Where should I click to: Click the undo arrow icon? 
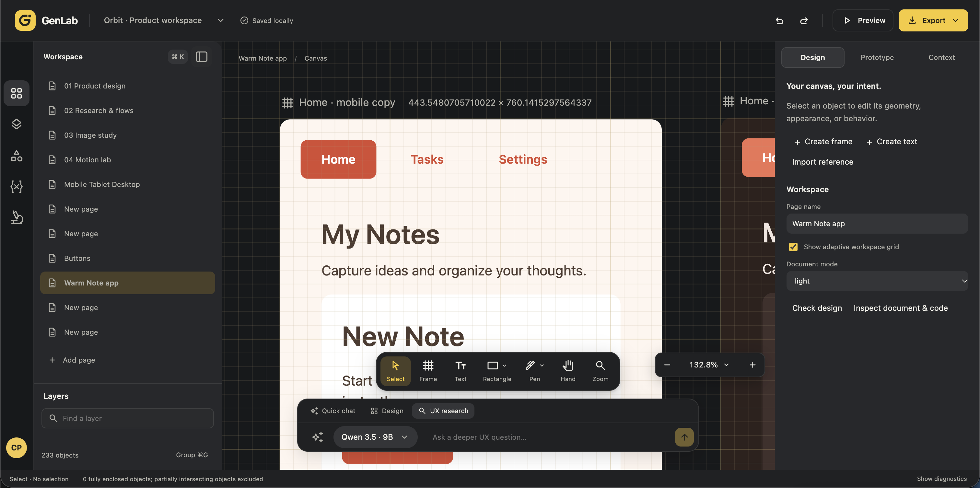point(779,20)
